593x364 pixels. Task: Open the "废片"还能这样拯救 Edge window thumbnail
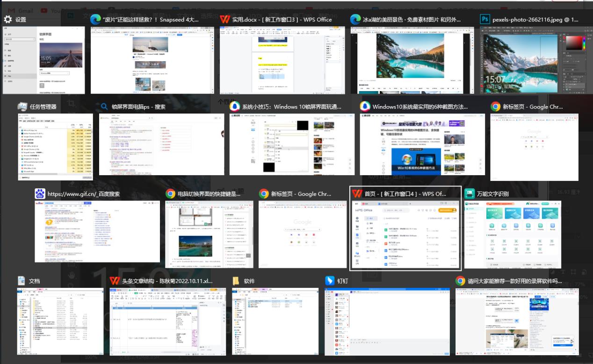(152, 60)
